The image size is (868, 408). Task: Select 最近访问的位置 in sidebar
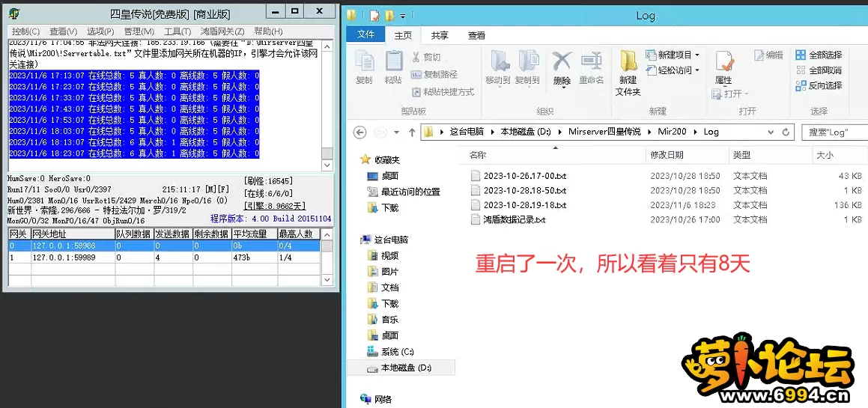coord(410,192)
